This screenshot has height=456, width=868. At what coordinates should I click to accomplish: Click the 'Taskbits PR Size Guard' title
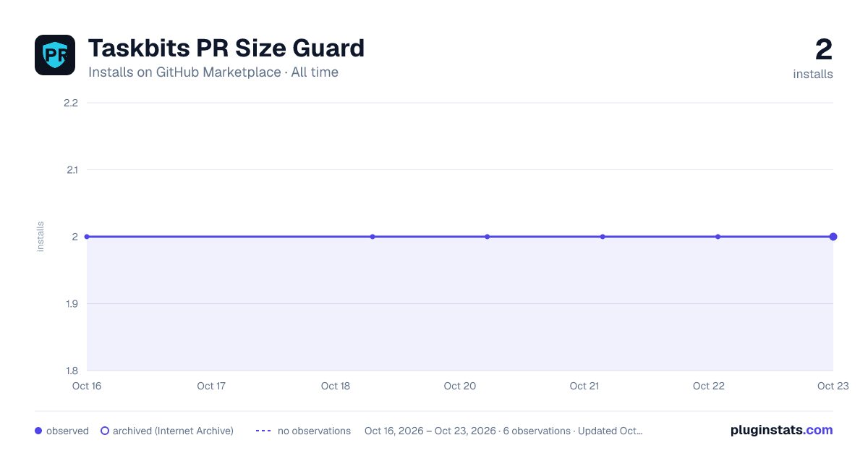pyautogui.click(x=226, y=48)
